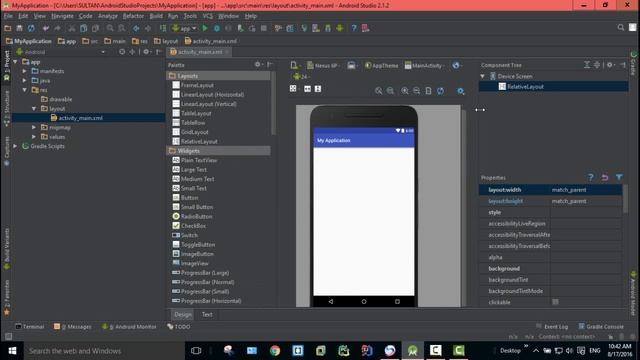
Task: Click Palette settings gear icon
Action: (x=258, y=64)
